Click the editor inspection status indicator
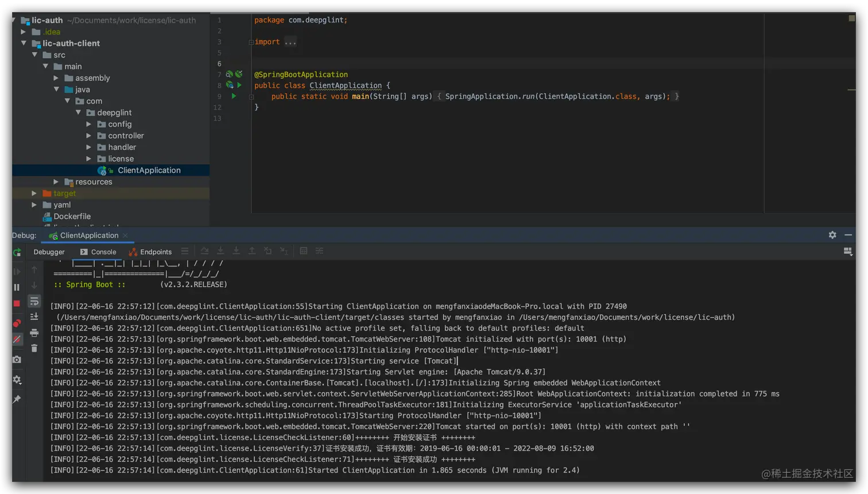 [x=852, y=18]
